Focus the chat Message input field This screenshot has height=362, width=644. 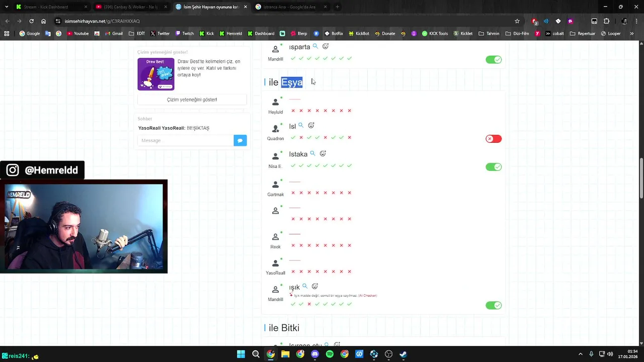(186, 140)
